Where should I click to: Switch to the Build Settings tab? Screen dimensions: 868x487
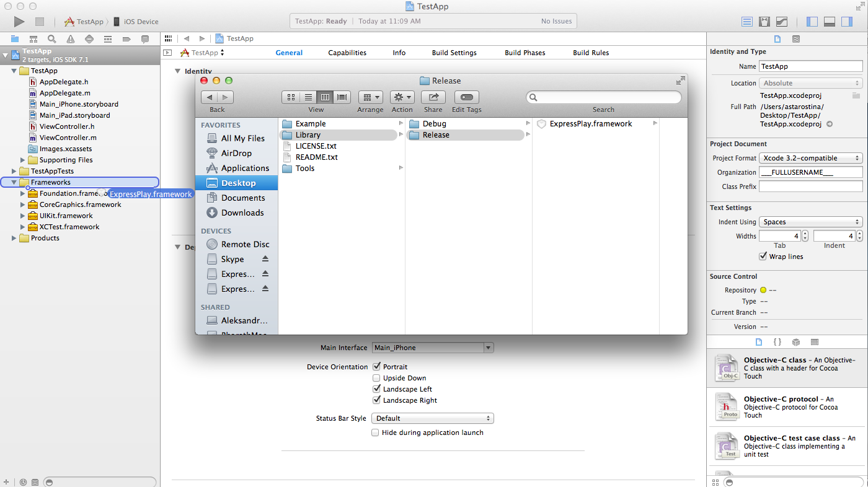pyautogui.click(x=454, y=53)
